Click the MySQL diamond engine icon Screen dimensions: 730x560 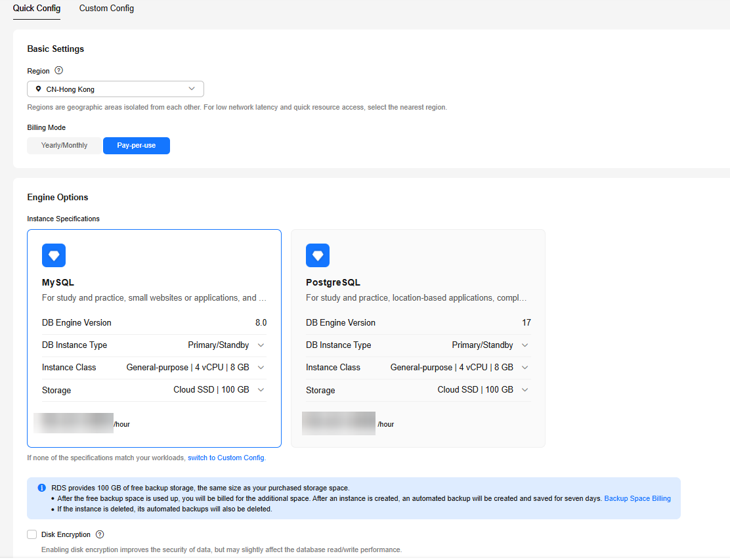(x=54, y=255)
